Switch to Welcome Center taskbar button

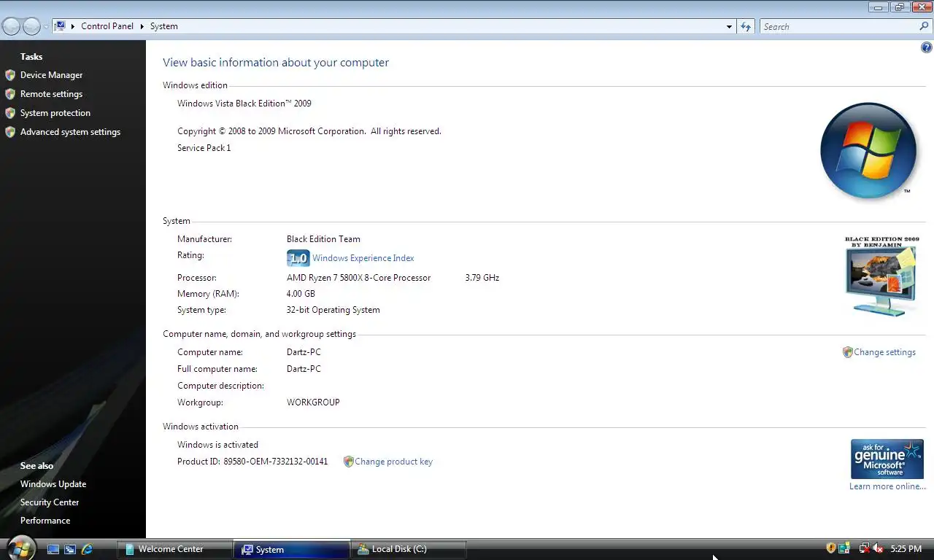point(174,549)
